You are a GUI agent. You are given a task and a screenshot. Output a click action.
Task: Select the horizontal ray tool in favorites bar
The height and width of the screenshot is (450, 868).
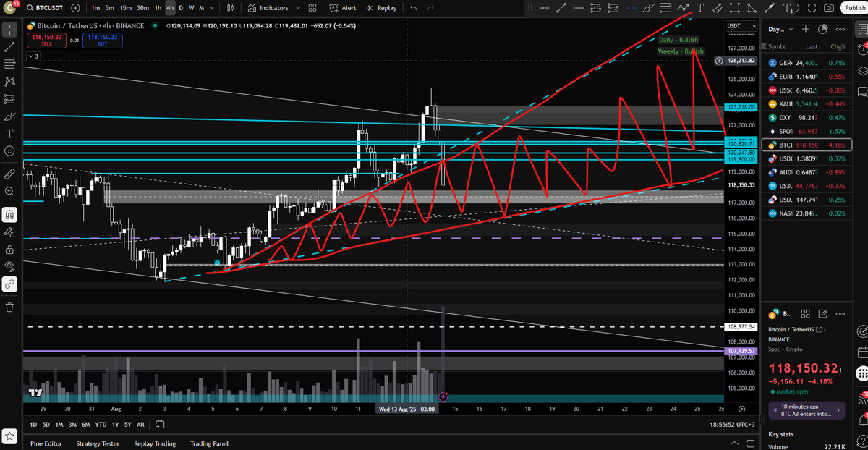[x=579, y=8]
